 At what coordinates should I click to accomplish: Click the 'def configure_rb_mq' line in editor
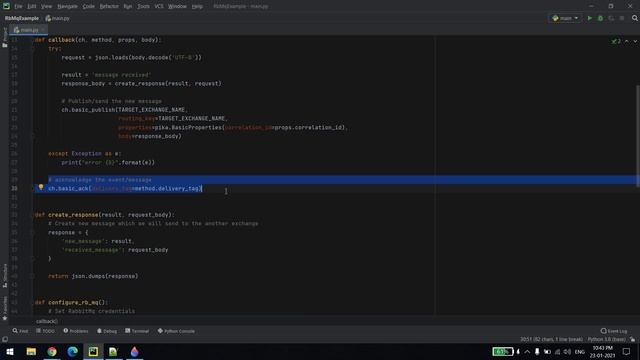71,302
